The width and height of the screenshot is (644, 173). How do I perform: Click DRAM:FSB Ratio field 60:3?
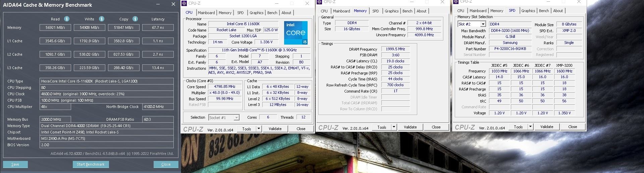click(158, 119)
